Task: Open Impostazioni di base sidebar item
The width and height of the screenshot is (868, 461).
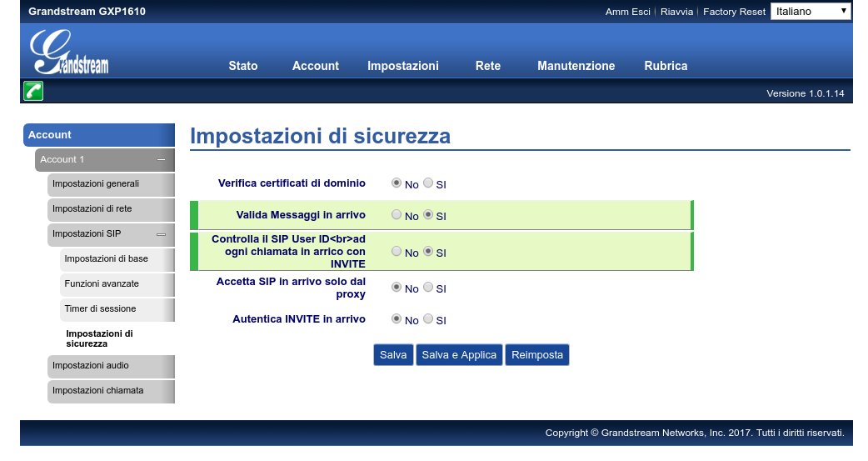Action: pyautogui.click(x=117, y=258)
